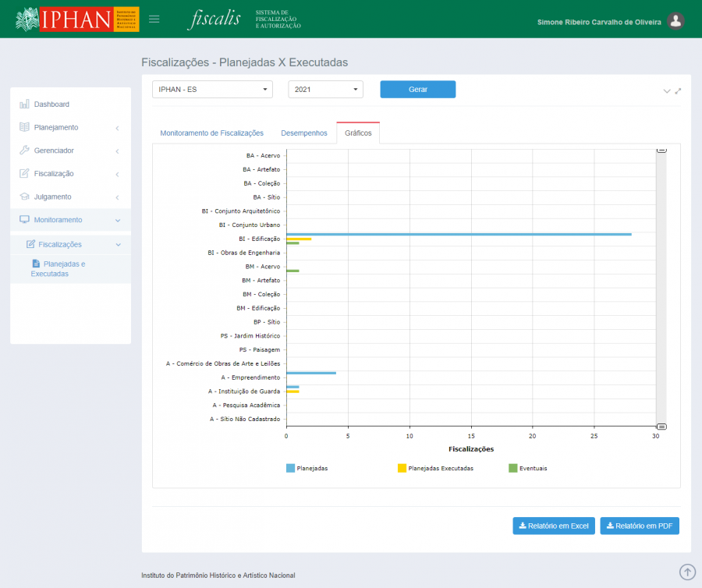Viewport: 702px width, 588px height.
Task: Click the hamburger menu icon in header
Action: [x=154, y=19]
